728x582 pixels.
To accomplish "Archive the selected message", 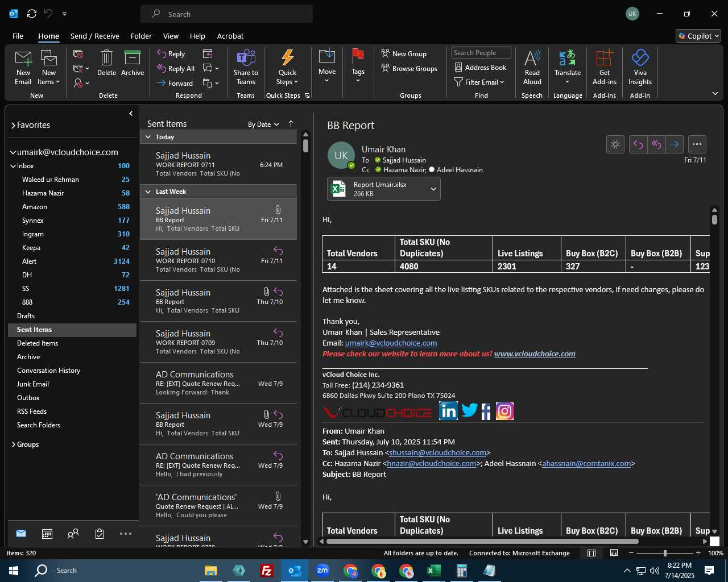I will 133,63.
